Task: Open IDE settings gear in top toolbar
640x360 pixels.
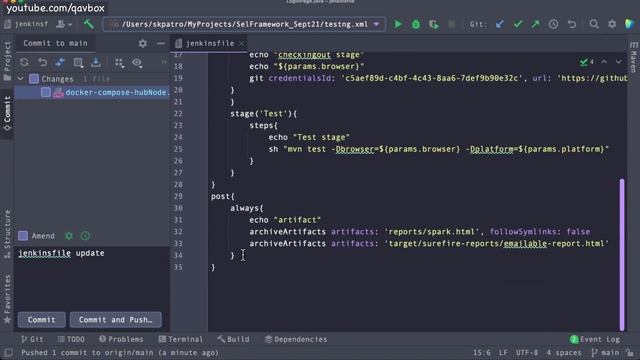Action: click(x=611, y=24)
